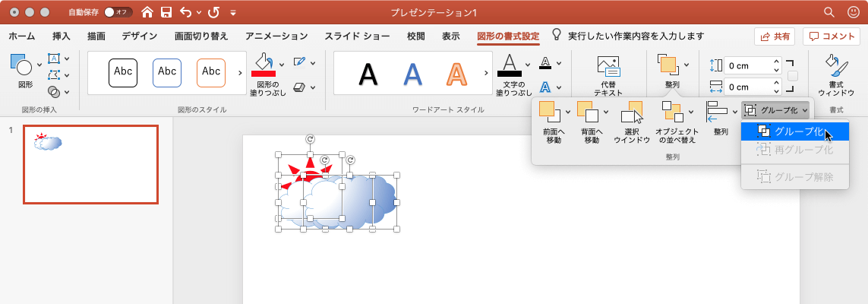Toggle the lock aspect ratio checkbox
This screenshot has height=304, width=868.
point(793,76)
